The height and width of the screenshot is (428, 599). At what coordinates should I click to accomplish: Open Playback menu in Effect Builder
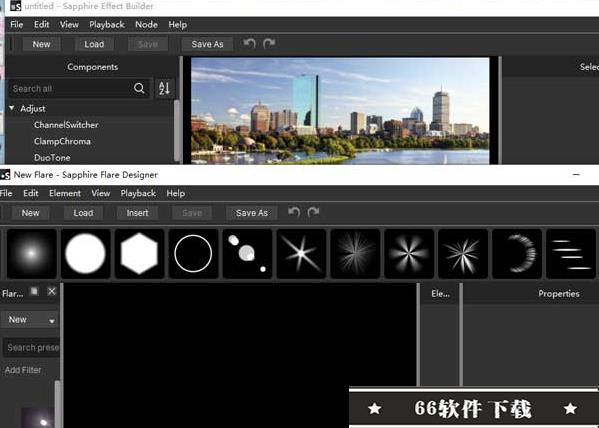pyautogui.click(x=107, y=25)
